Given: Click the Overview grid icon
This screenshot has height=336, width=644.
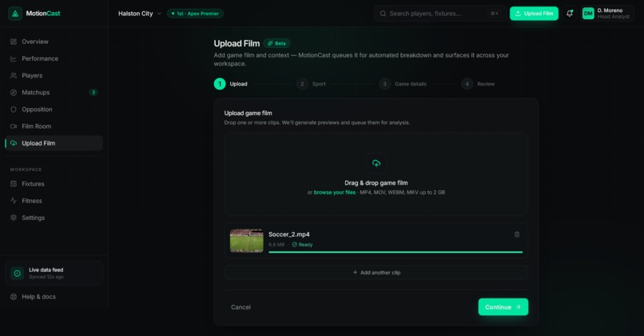Looking at the screenshot, I should (x=14, y=42).
